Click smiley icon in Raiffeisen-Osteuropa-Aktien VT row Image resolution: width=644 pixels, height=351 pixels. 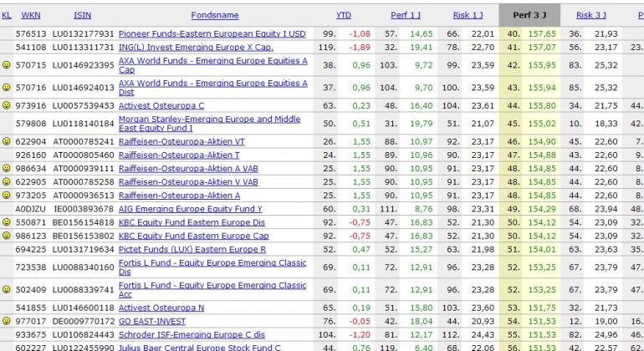pos(6,140)
